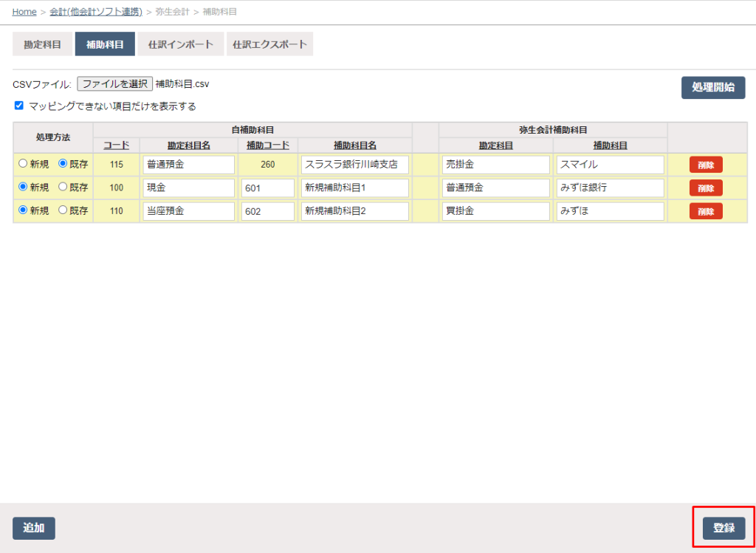Viewport: 756px width, 553px height.
Task: Click the 登録 button
Action: point(724,528)
